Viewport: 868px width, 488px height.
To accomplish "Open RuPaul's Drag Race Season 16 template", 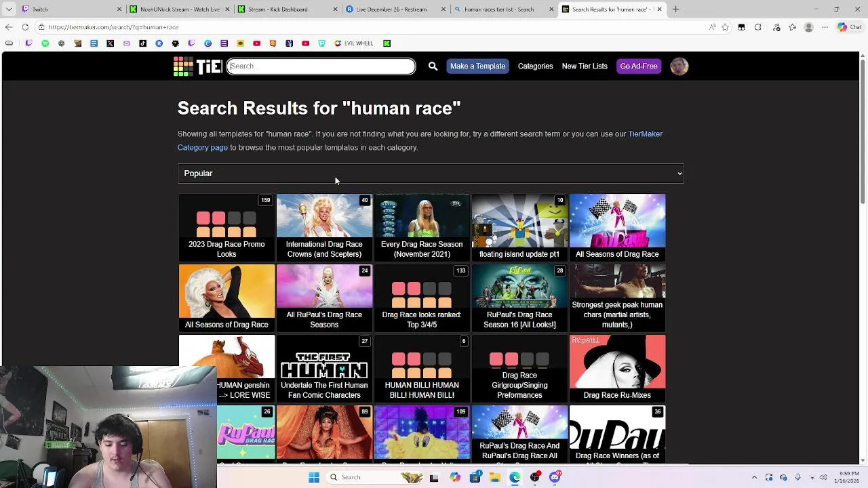I will click(x=519, y=298).
